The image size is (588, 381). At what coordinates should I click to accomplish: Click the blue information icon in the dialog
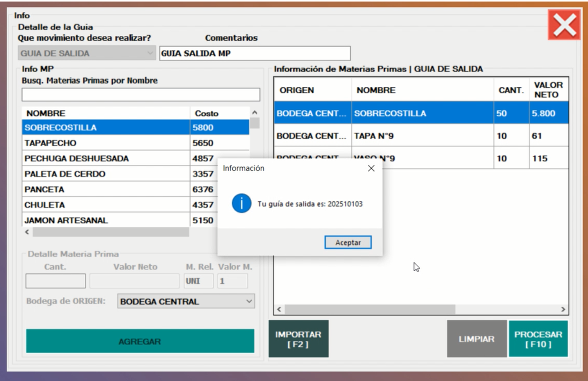(x=241, y=204)
